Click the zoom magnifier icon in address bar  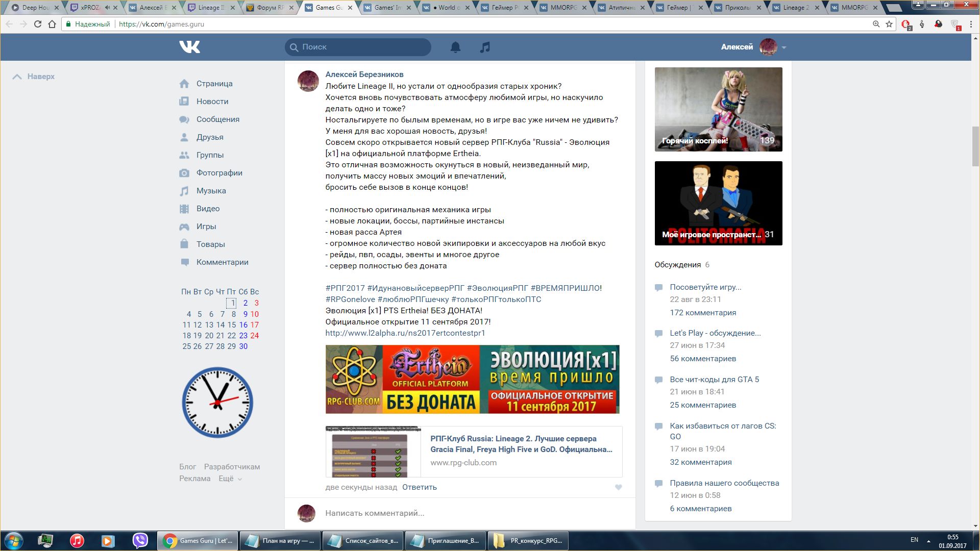[876, 24]
